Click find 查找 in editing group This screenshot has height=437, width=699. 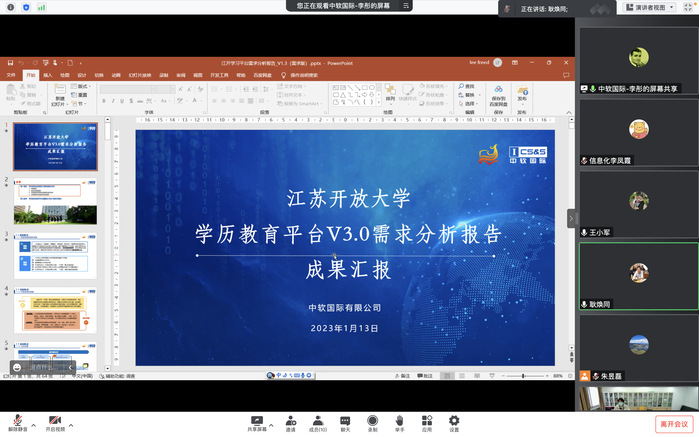466,86
